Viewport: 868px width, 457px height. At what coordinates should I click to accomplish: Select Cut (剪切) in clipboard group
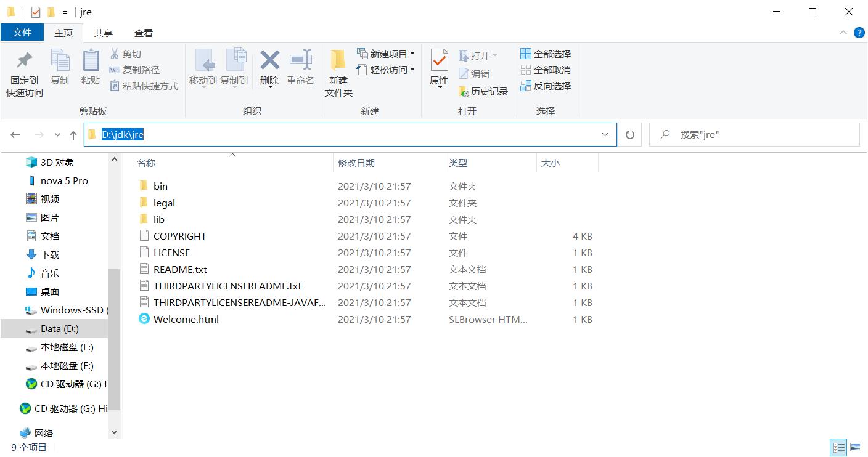tap(126, 54)
